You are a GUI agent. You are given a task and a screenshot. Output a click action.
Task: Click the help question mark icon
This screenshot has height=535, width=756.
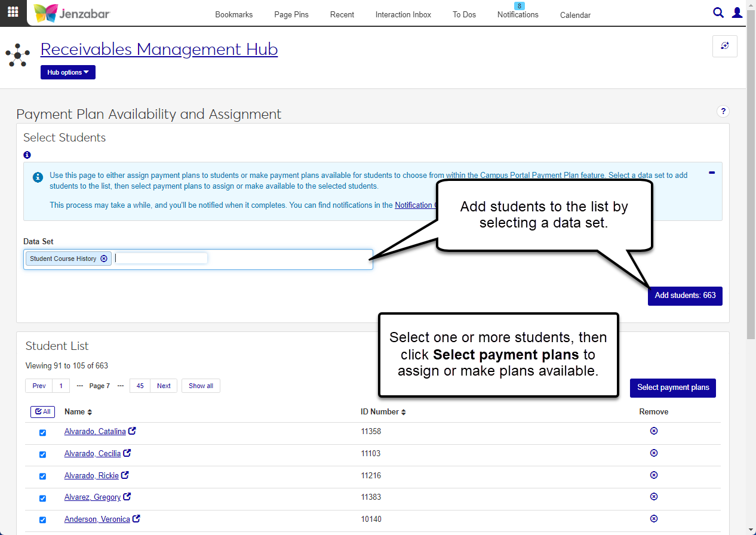(x=723, y=112)
